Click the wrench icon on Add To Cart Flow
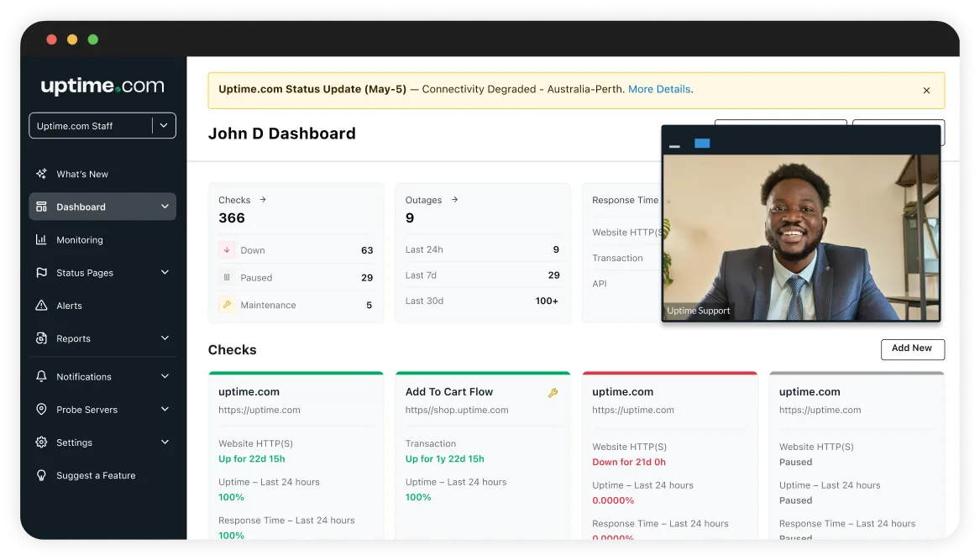Image resolution: width=980 pixels, height=560 pixels. coord(554,391)
